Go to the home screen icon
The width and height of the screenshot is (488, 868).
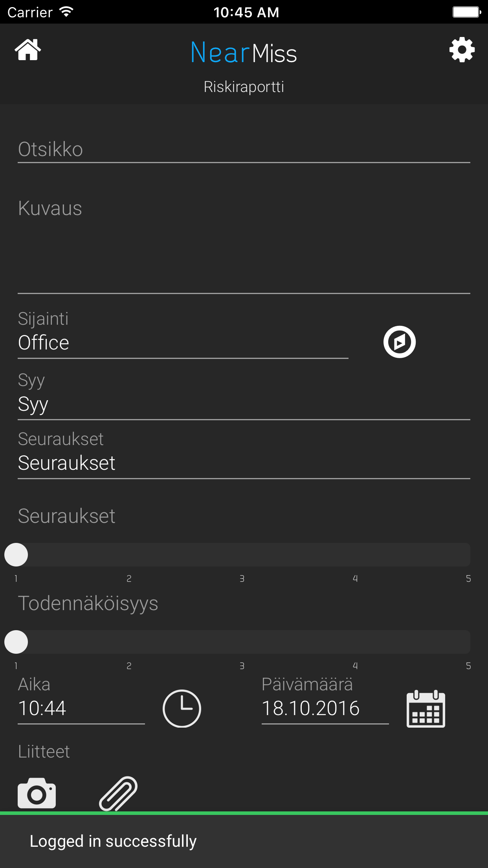[28, 50]
